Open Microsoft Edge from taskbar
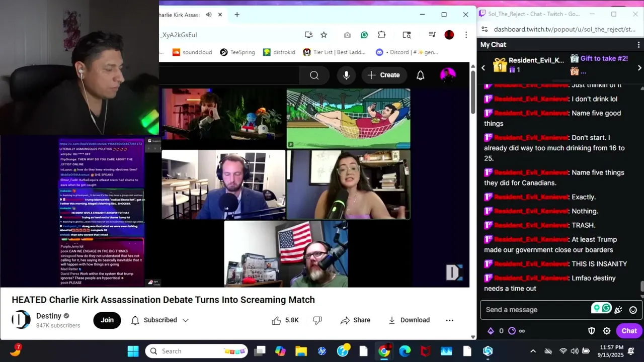Viewport: 644px width, 362px height. pos(405,351)
